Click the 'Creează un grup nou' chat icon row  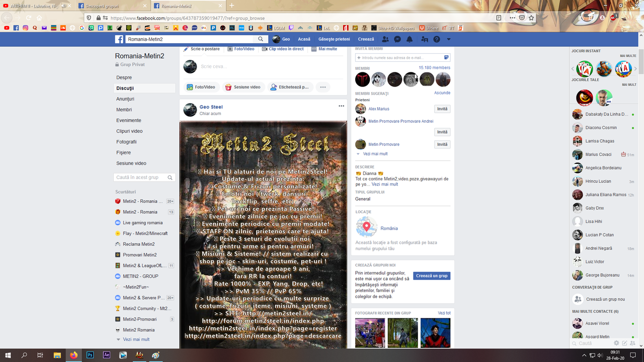[x=599, y=299]
